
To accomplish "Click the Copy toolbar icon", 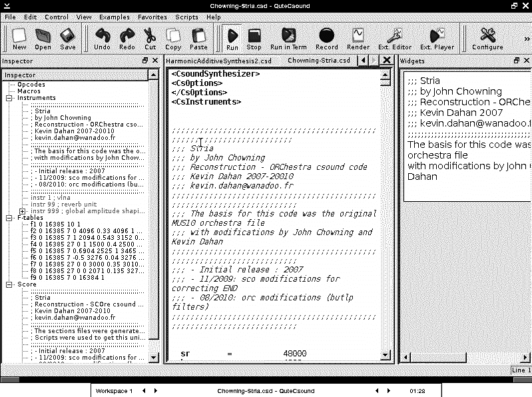I will coord(173,39).
